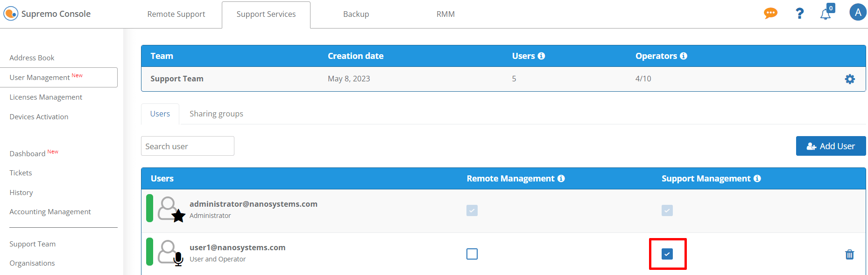Click administrator's Remote Management checkbox
The height and width of the screenshot is (275, 868).
472,210
